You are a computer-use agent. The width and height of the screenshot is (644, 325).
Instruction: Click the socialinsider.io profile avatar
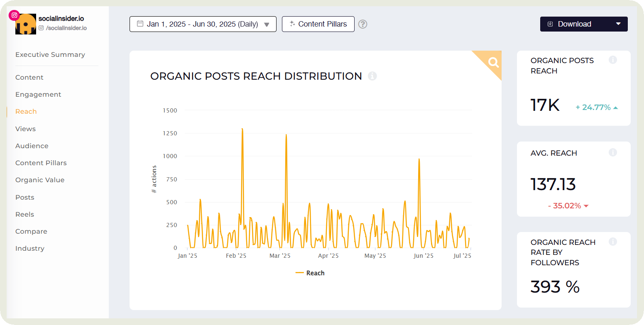(x=26, y=24)
